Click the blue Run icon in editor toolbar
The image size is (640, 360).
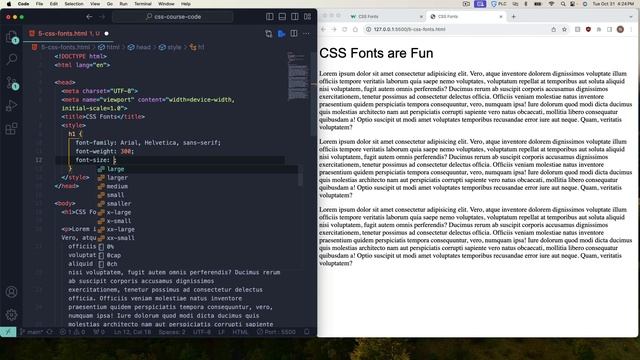point(281,33)
